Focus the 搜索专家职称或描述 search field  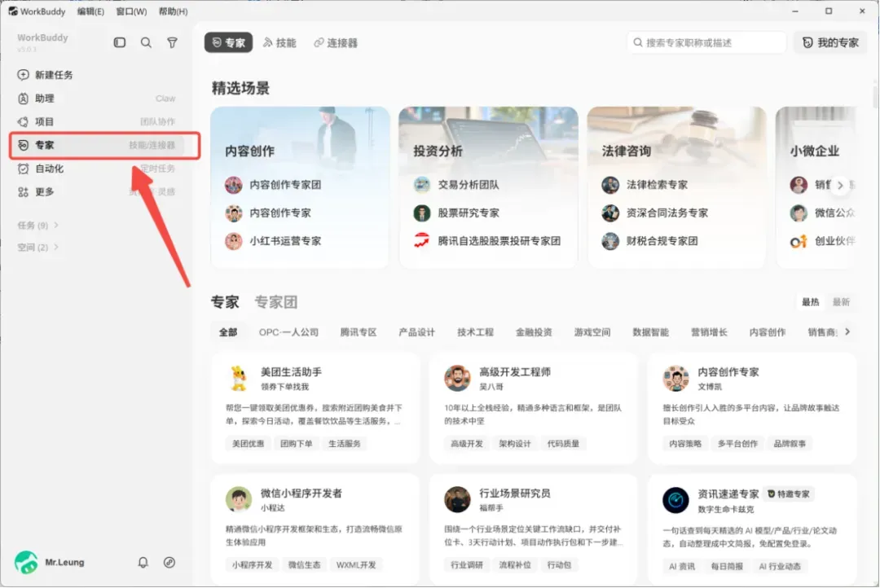click(706, 42)
